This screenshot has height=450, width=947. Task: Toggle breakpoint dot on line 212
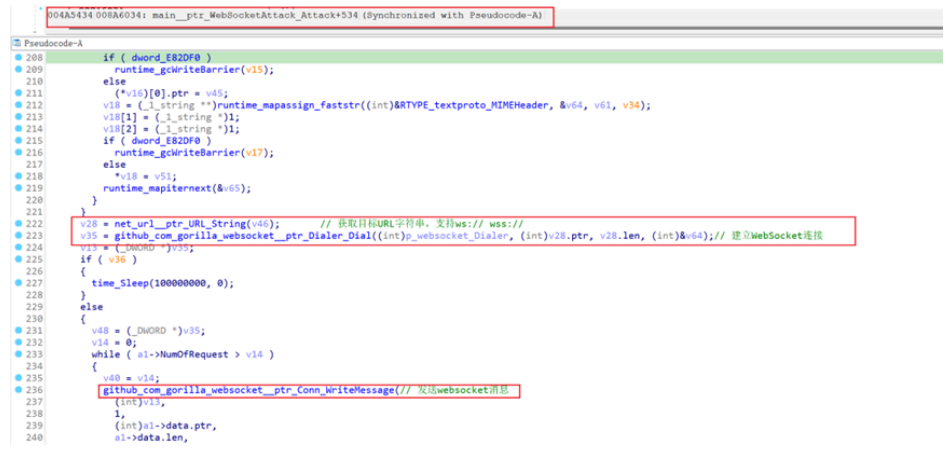point(18,104)
